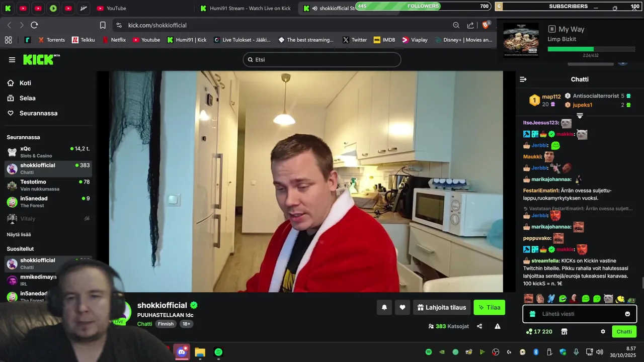Viewport: 644px width, 362px height.
Task: Open the Twitter bookmark
Action: 355,40
